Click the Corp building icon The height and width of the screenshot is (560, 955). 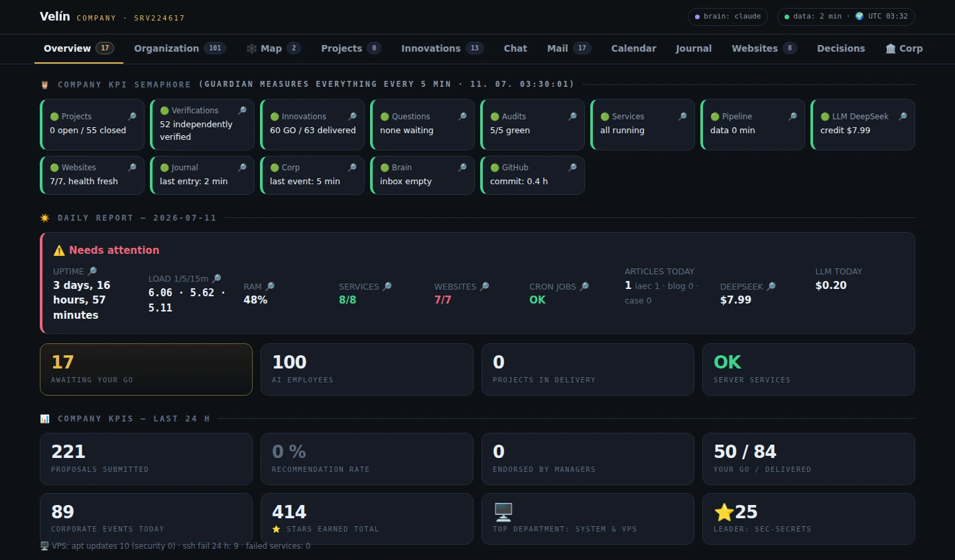click(x=891, y=48)
